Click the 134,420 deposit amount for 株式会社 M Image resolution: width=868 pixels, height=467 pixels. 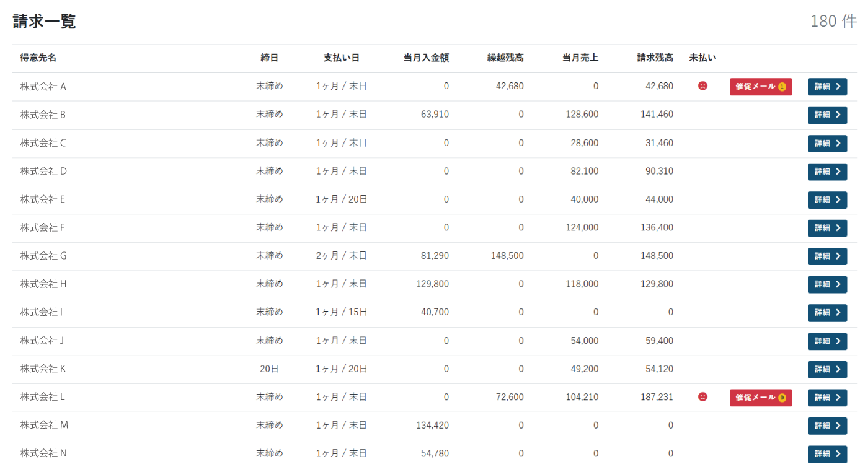(432, 426)
